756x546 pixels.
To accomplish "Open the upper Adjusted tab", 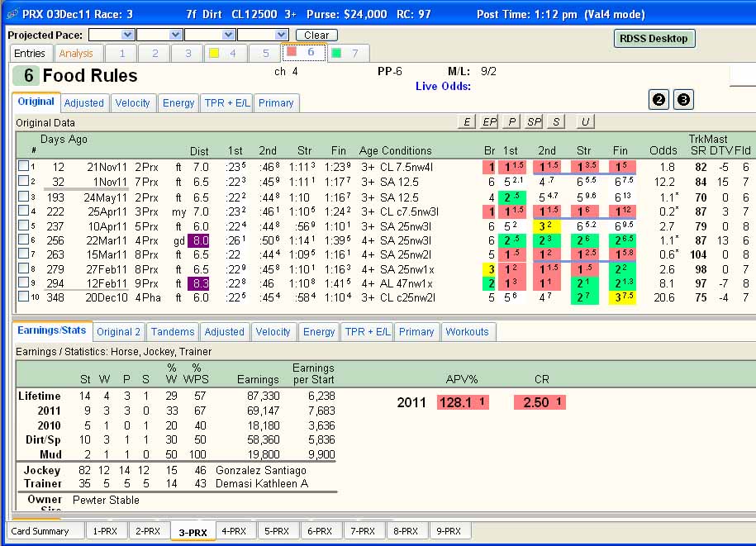I will coord(84,103).
